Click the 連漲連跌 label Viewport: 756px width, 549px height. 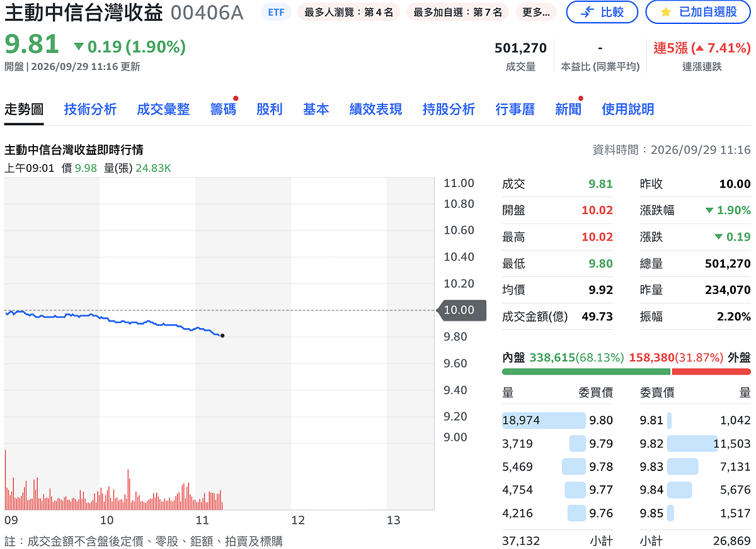point(702,67)
